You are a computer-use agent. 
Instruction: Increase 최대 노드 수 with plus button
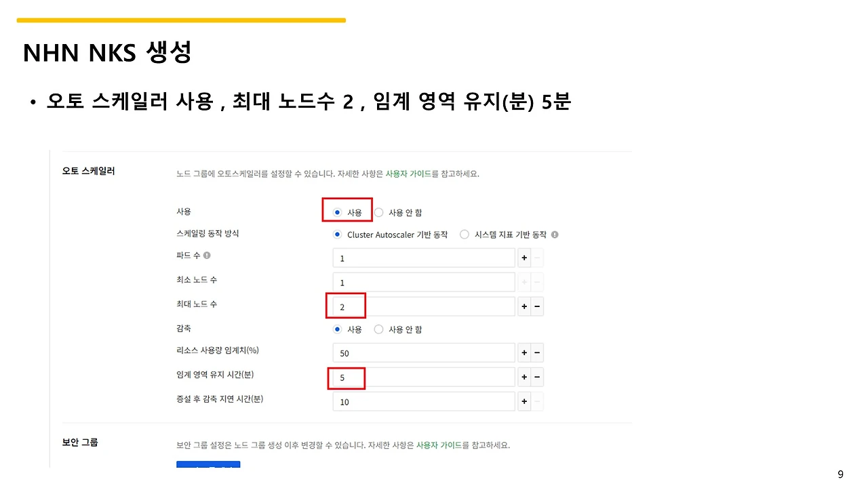click(524, 306)
